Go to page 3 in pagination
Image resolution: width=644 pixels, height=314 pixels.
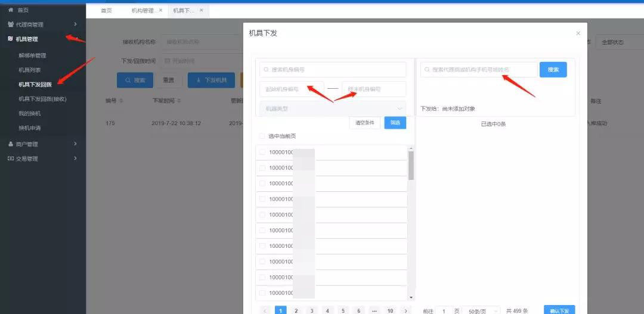click(312, 310)
